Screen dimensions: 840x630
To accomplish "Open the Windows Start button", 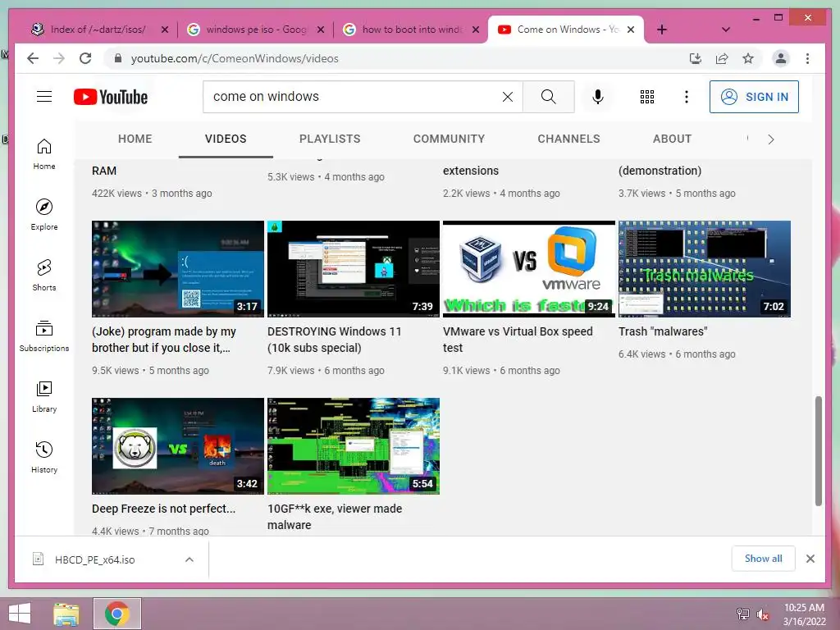I will pyautogui.click(x=20, y=614).
